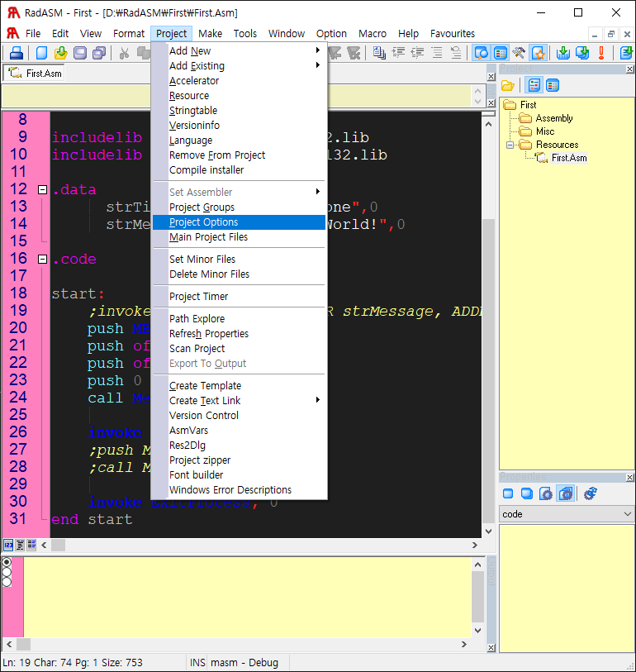Click the Indent toolbar icon
Viewport: 636px width, 672px height.
coord(398,53)
